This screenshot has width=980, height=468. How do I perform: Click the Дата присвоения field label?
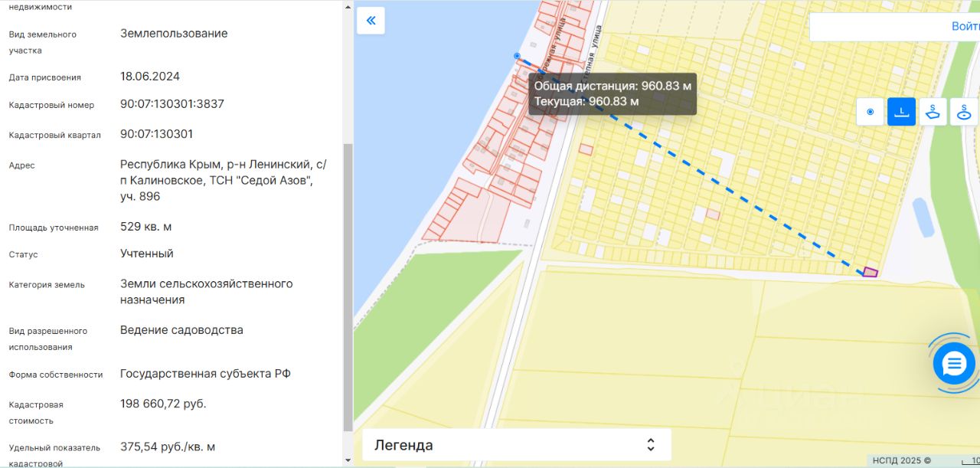45,77
